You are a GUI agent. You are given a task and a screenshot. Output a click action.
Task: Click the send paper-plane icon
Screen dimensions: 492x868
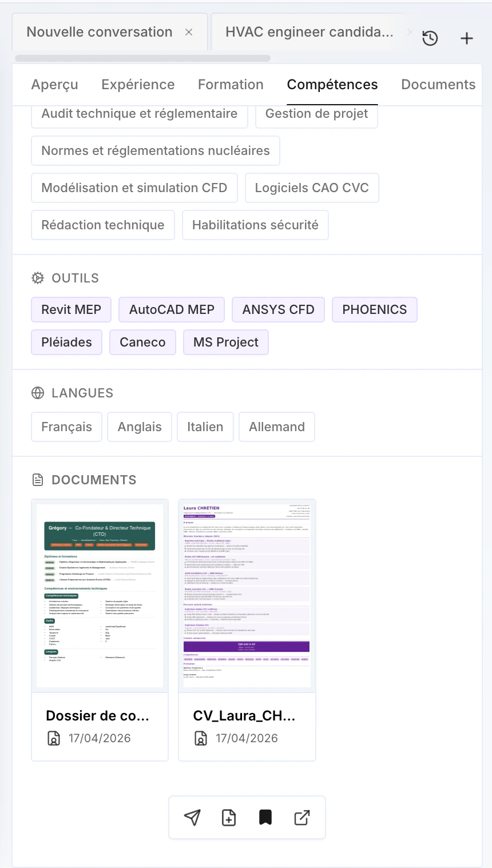[x=192, y=818]
